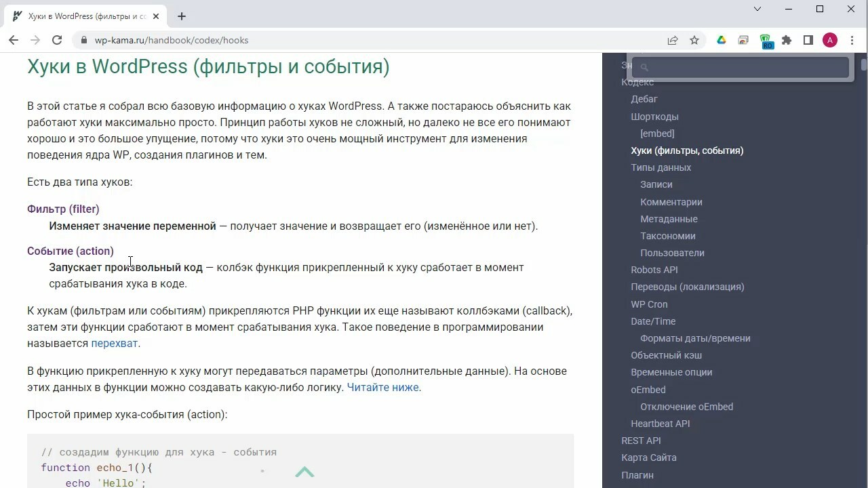Screen dimensions: 868x488
Task: Open the Extensions puzzle icon
Action: click(x=787, y=40)
